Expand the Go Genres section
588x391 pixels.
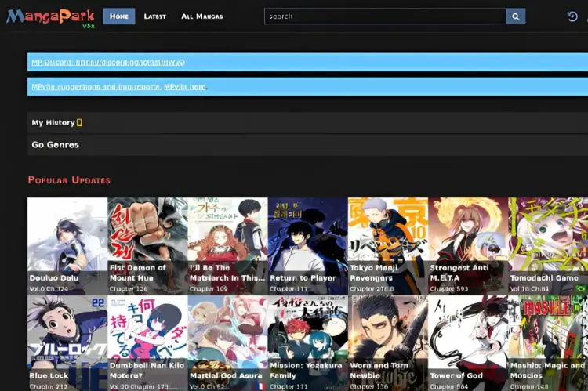(x=307, y=145)
